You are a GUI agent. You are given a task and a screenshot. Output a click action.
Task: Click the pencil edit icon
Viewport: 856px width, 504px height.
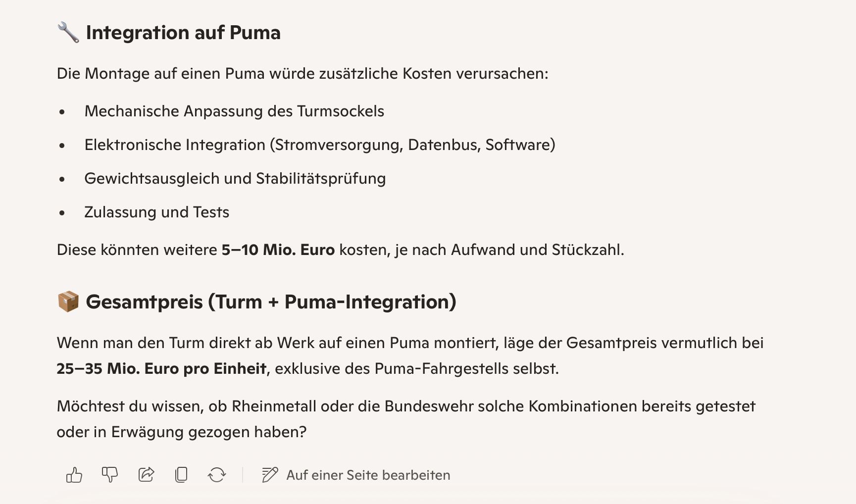[269, 475]
